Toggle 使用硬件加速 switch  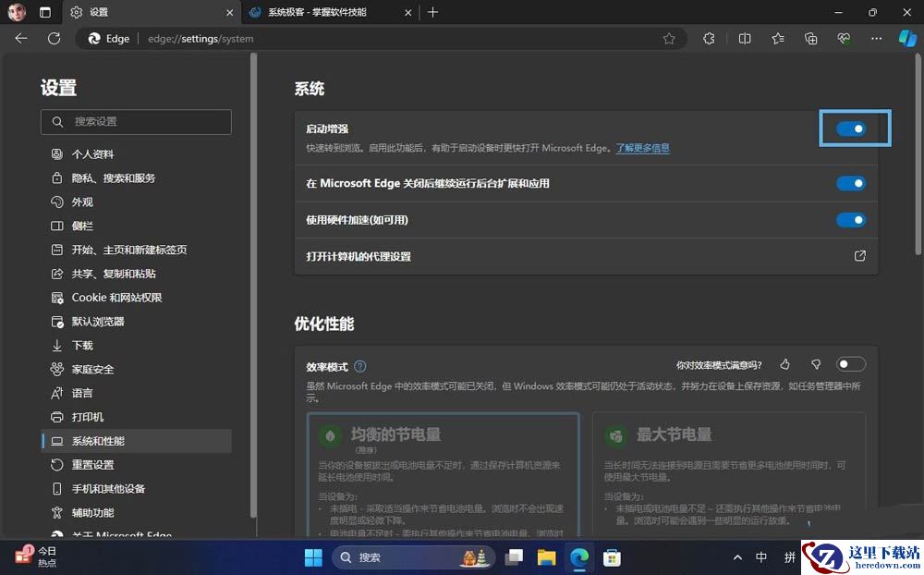point(851,220)
